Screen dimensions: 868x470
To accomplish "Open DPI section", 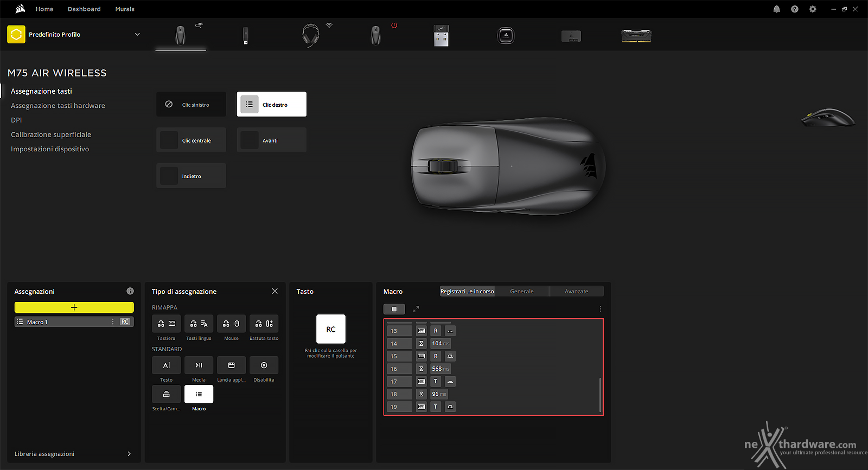I will pyautogui.click(x=16, y=120).
